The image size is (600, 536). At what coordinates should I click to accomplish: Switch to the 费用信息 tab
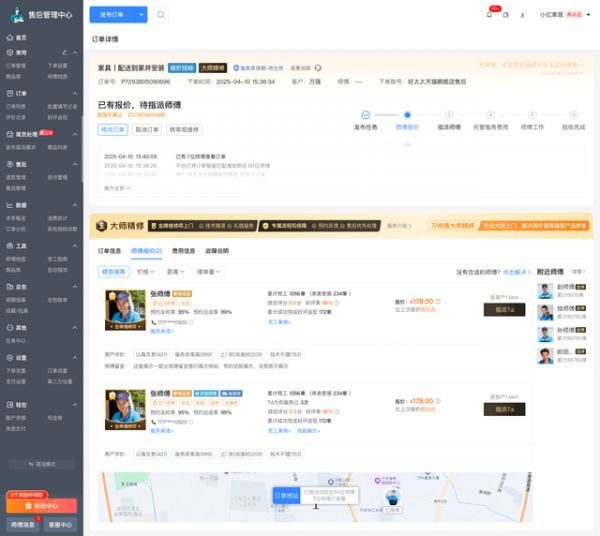[x=183, y=251]
